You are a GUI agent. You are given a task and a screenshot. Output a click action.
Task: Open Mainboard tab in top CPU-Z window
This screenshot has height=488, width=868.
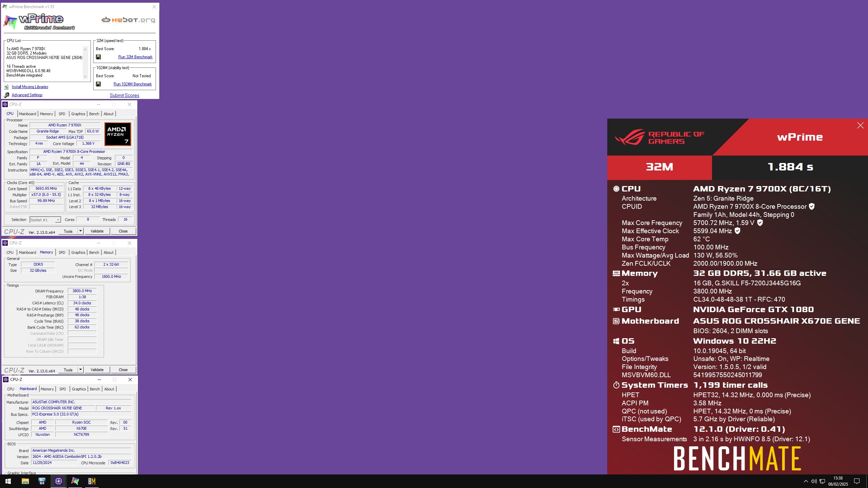point(27,114)
